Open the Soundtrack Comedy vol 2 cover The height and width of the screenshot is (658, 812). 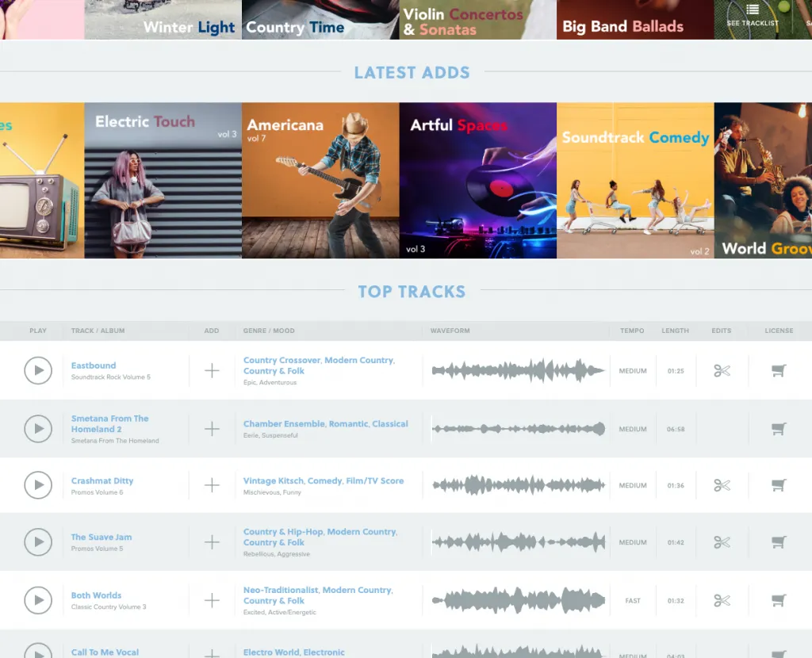click(x=635, y=180)
